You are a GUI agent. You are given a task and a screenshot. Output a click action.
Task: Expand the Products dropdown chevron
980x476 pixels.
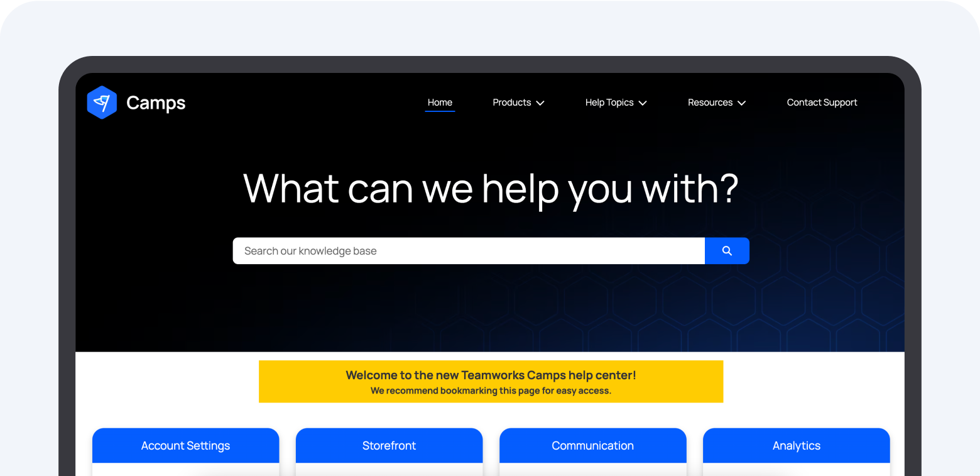pyautogui.click(x=540, y=103)
